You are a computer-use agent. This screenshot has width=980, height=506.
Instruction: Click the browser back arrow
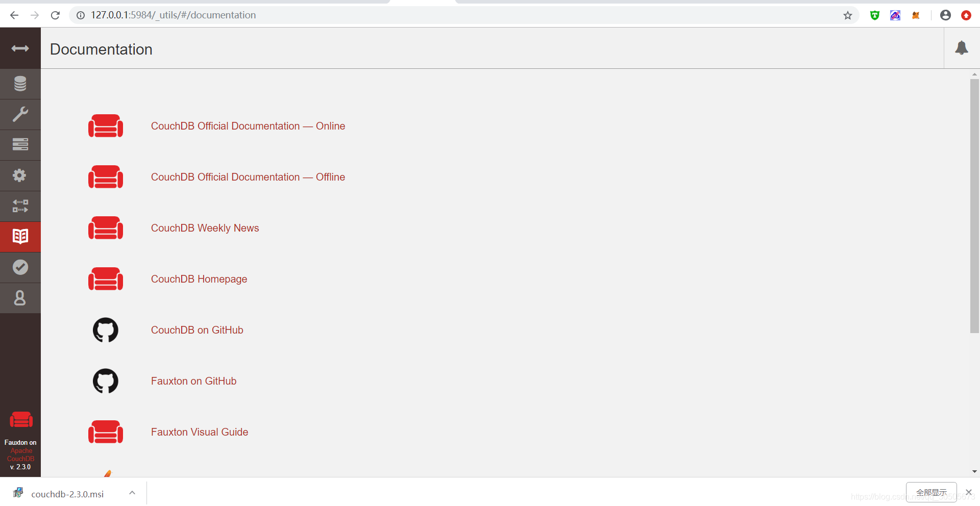click(x=14, y=15)
